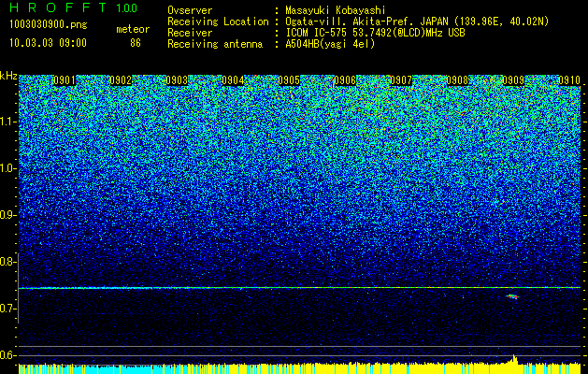
Task: Click the 1.0 frequency axis label
Action: pyautogui.click(x=7, y=168)
